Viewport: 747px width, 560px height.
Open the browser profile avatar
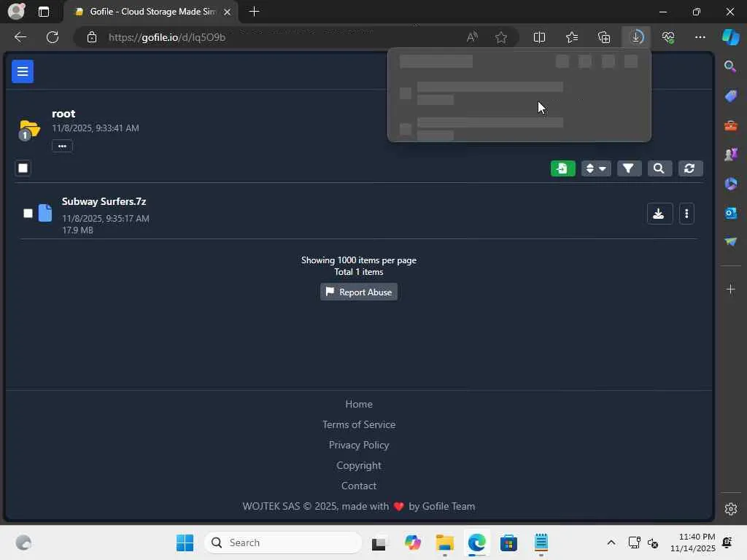click(16, 12)
